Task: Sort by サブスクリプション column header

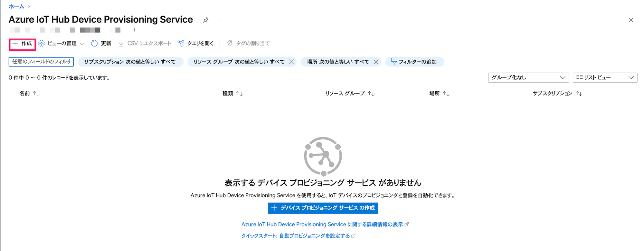Action: 557,94
